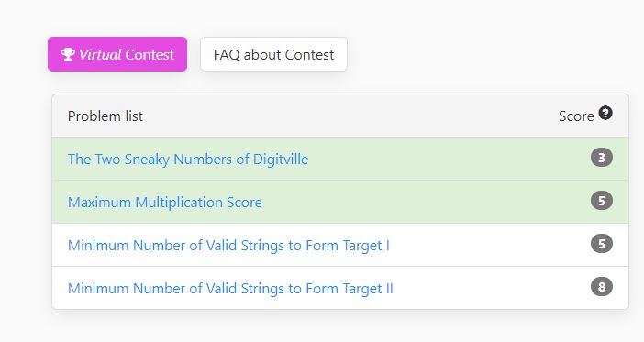
Task: Select the green Maximum Multiplication row
Action: [x=340, y=202]
